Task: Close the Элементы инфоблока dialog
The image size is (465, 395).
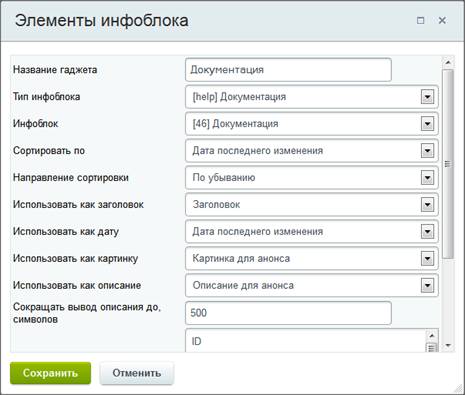Action: (x=442, y=21)
